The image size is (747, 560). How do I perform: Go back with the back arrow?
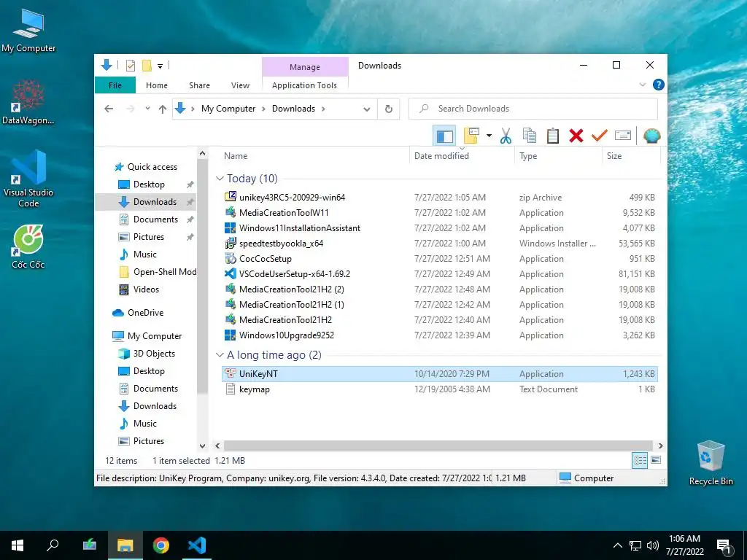(x=109, y=109)
